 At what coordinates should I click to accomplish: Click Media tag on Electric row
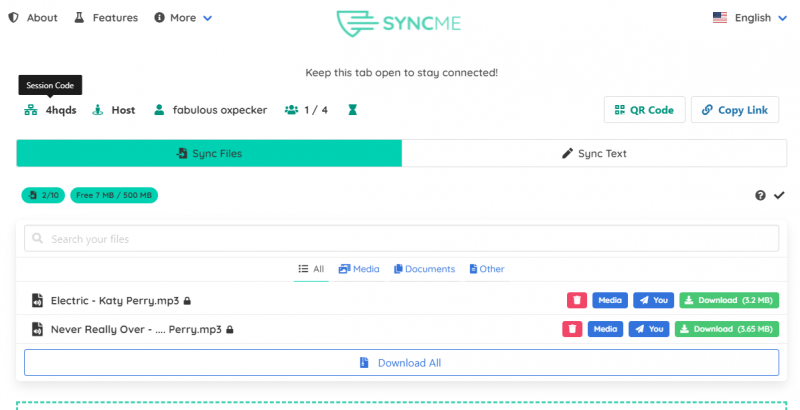pos(610,300)
